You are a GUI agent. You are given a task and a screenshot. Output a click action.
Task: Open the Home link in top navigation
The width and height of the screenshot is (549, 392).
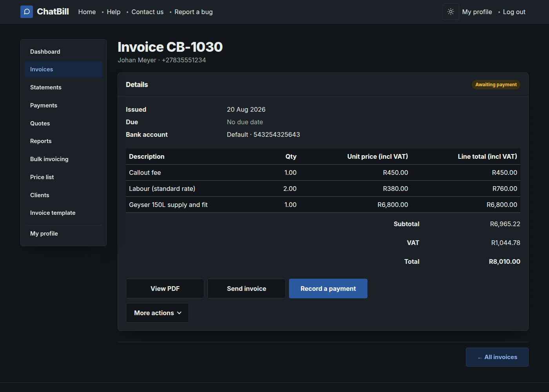(87, 12)
